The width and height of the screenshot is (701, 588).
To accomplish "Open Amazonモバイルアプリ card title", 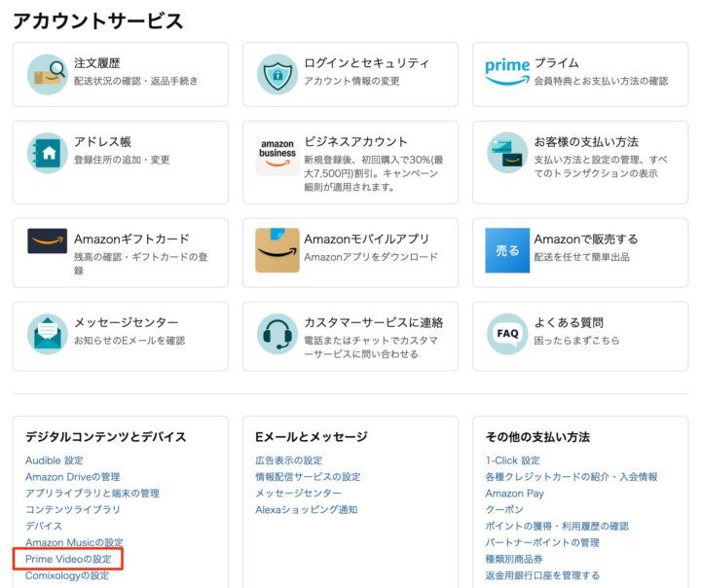I will pos(367,239).
